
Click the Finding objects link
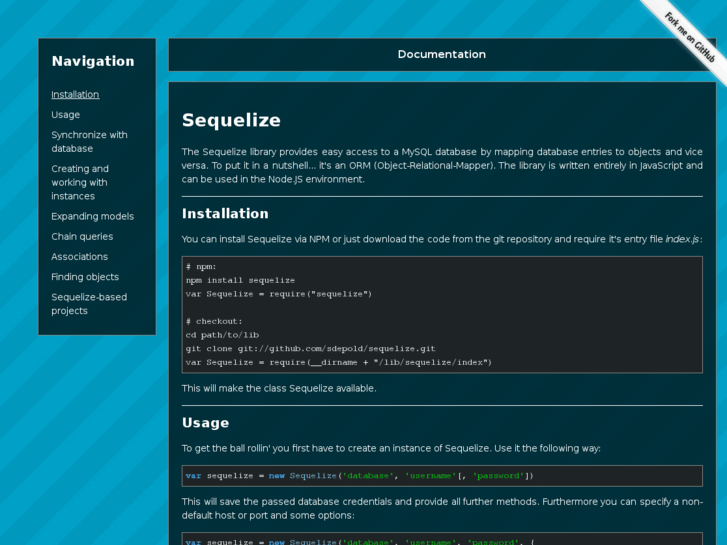click(x=85, y=277)
